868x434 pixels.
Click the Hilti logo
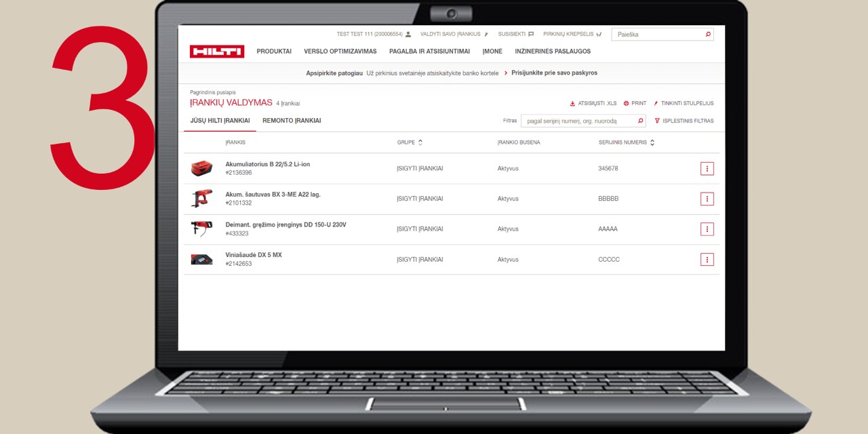[216, 52]
